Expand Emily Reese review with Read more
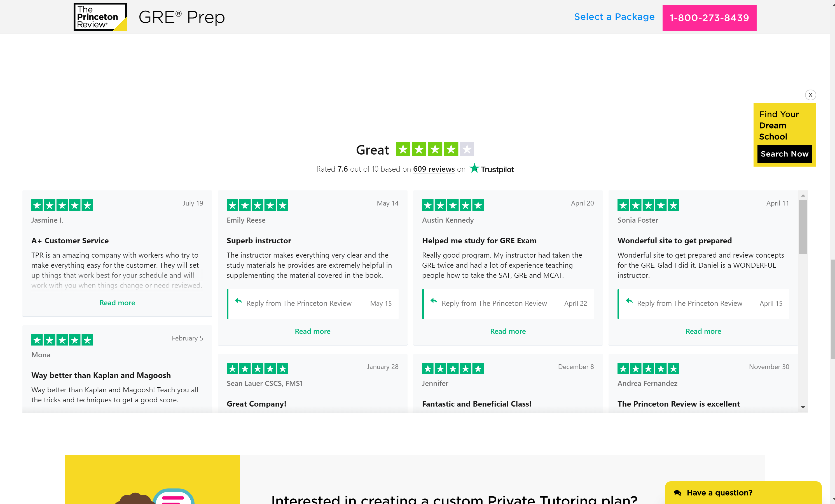The height and width of the screenshot is (504, 835). pyautogui.click(x=312, y=331)
